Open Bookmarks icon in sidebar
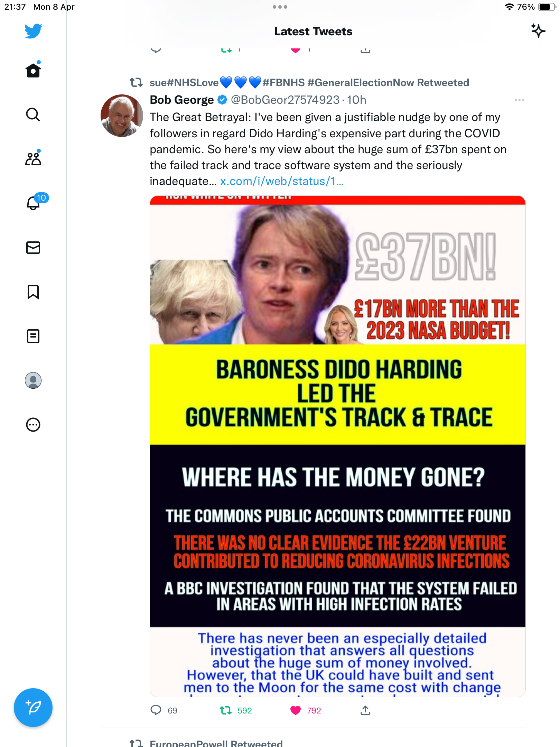 [33, 292]
